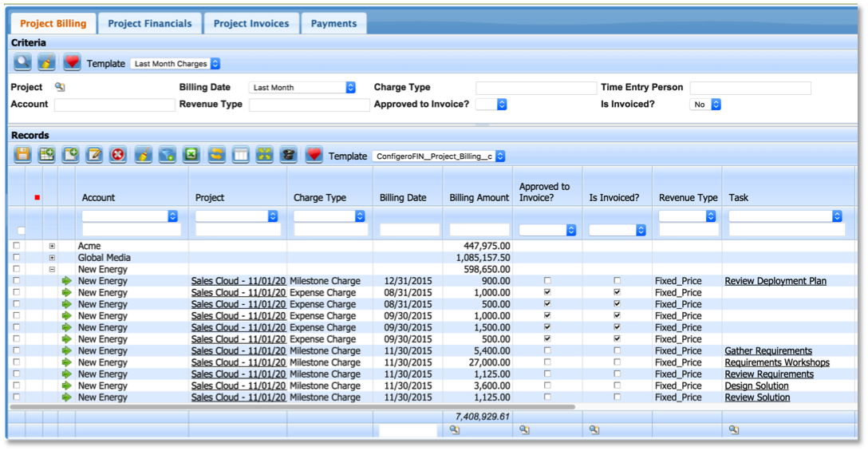
Task: Expand the Global Media group row
Action: click(52, 258)
